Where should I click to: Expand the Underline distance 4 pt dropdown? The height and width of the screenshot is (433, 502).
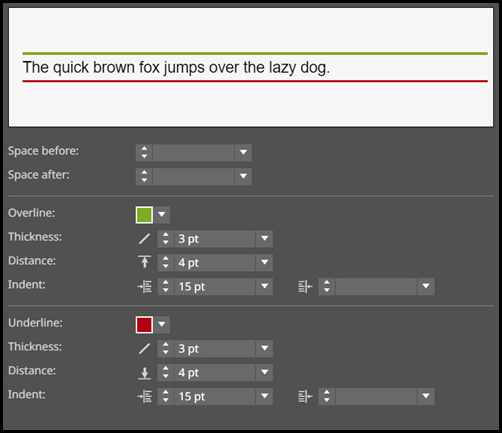tap(265, 372)
